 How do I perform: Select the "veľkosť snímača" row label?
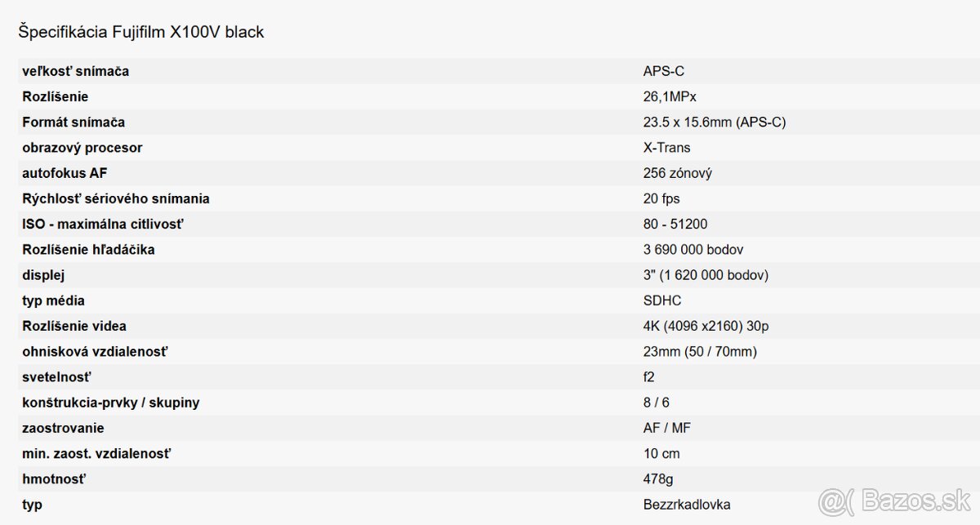[x=75, y=71]
